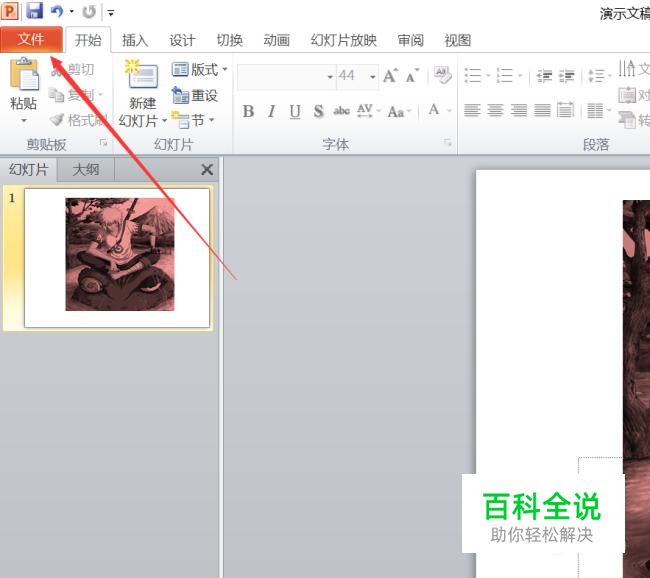The height and width of the screenshot is (578, 650).
Task: Toggle abc strikethrough formatting
Action: tap(342, 111)
